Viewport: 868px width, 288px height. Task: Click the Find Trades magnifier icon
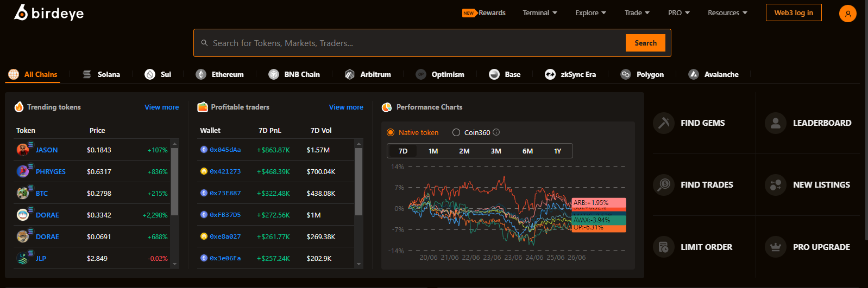(663, 185)
